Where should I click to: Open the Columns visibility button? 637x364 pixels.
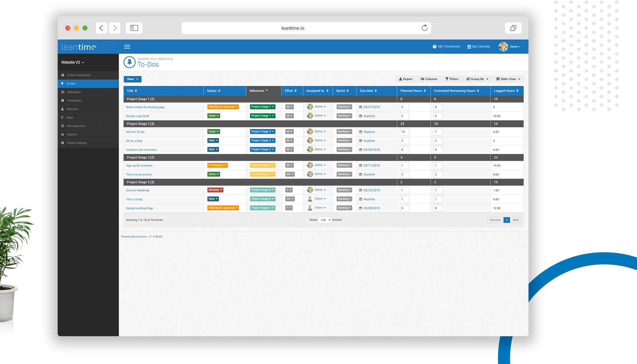coord(429,79)
